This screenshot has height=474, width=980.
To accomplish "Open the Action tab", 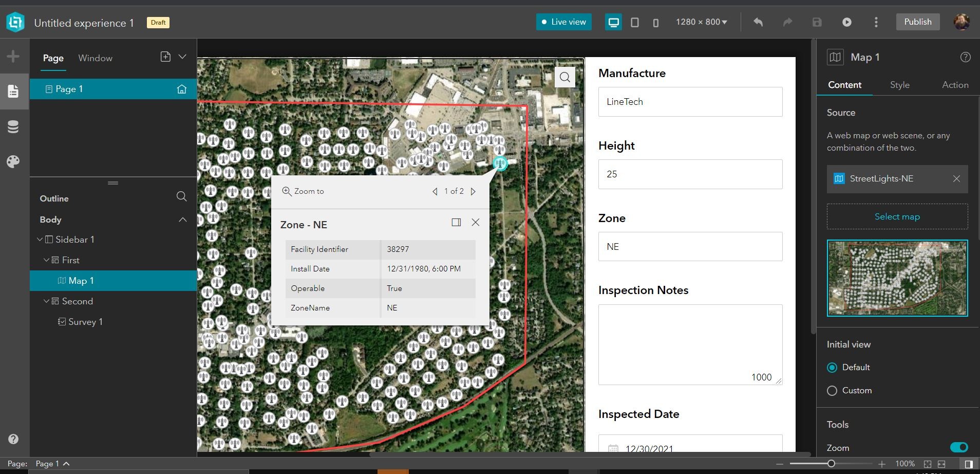I will [x=955, y=85].
